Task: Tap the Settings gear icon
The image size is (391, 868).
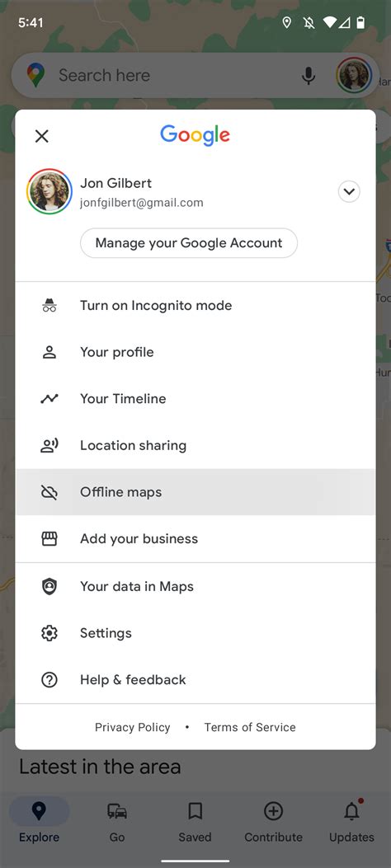Action: click(x=49, y=633)
